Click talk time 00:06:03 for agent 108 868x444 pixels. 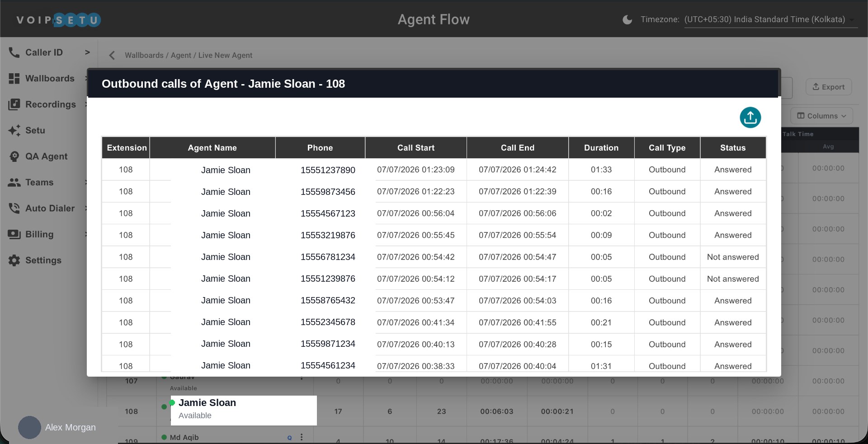pos(497,411)
